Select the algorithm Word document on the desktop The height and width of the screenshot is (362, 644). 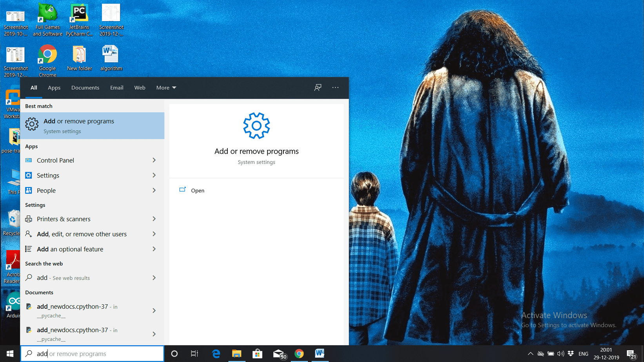tap(111, 59)
